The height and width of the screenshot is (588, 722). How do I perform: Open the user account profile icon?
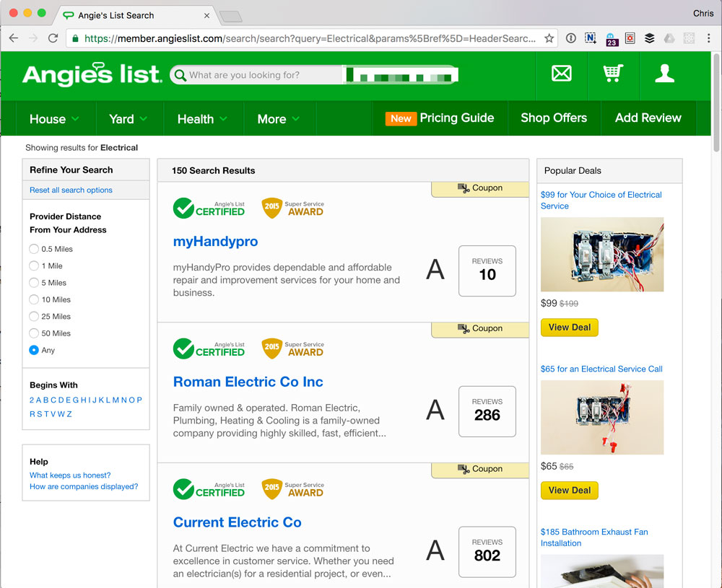point(664,74)
